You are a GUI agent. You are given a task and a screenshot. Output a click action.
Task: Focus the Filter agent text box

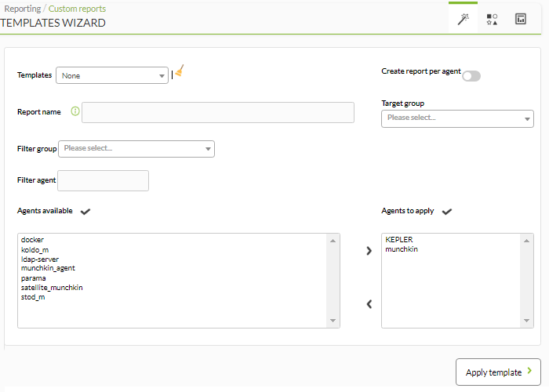pyautogui.click(x=103, y=180)
